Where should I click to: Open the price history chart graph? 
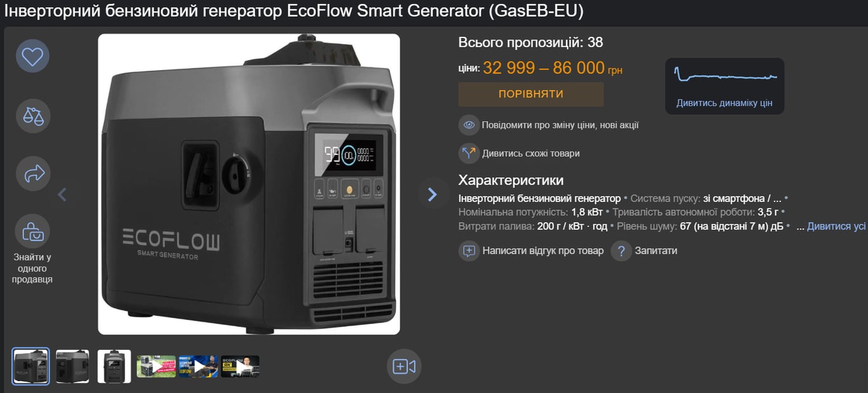pyautogui.click(x=725, y=76)
